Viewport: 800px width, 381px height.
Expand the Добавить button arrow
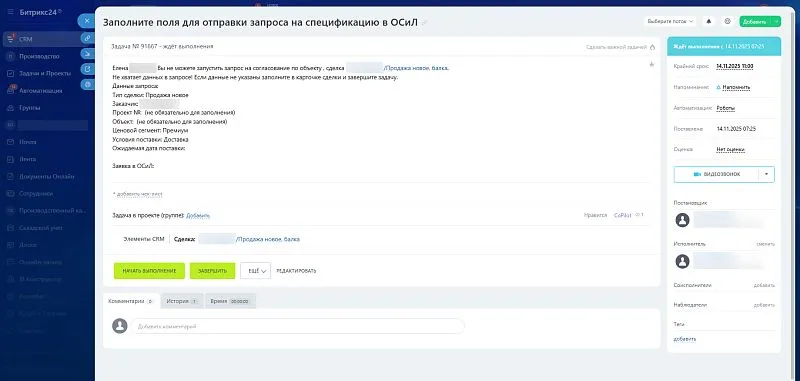pos(777,21)
